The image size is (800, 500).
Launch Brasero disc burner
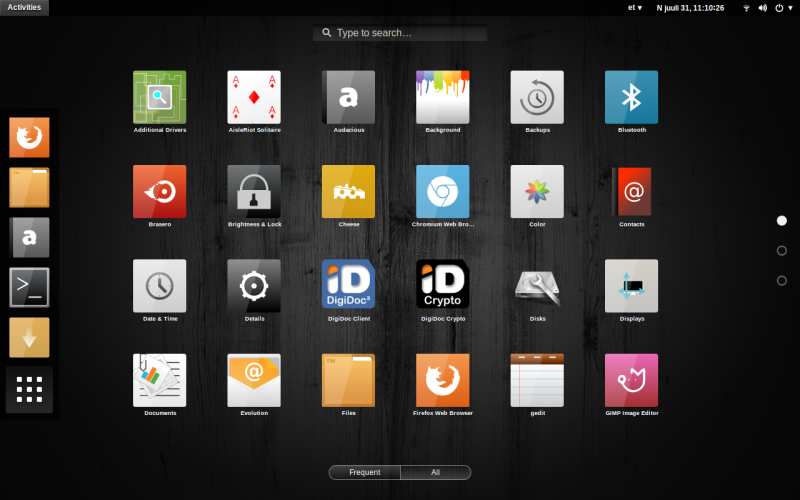(x=160, y=192)
